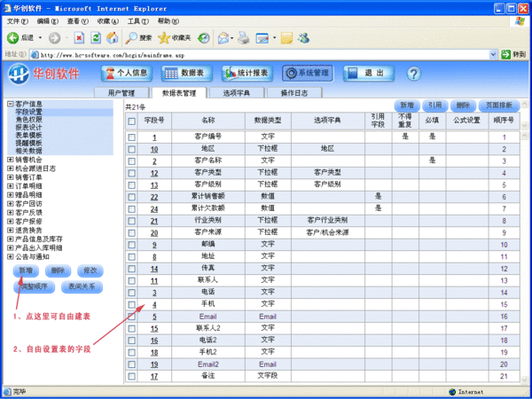
Task: Expand the 产品信息及库存 tree node
Action: pyautogui.click(x=11, y=239)
